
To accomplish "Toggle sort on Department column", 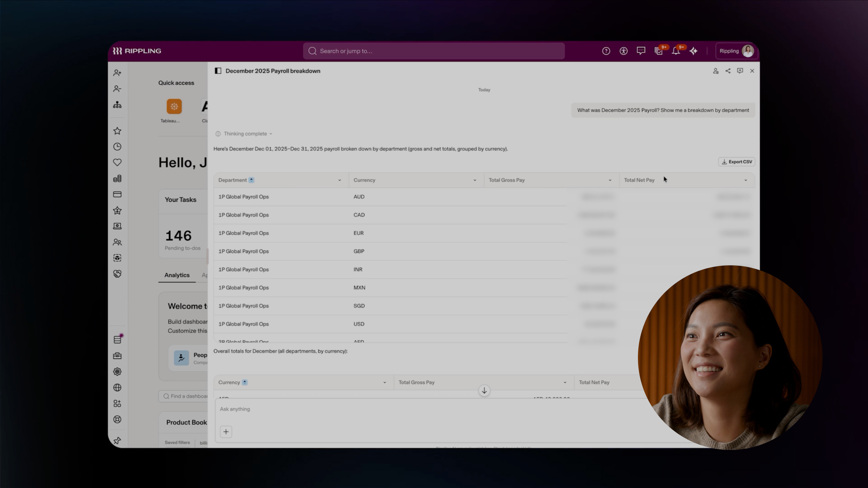I will pos(251,180).
